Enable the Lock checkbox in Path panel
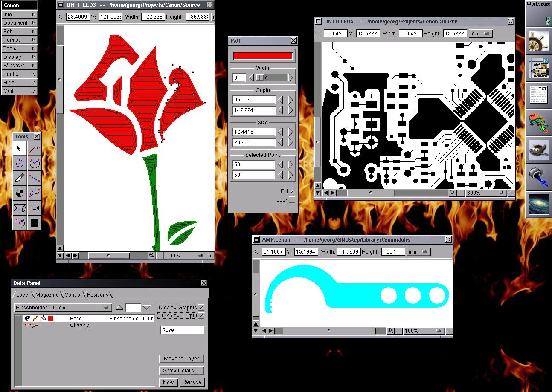The width and height of the screenshot is (552, 392). coord(292,200)
